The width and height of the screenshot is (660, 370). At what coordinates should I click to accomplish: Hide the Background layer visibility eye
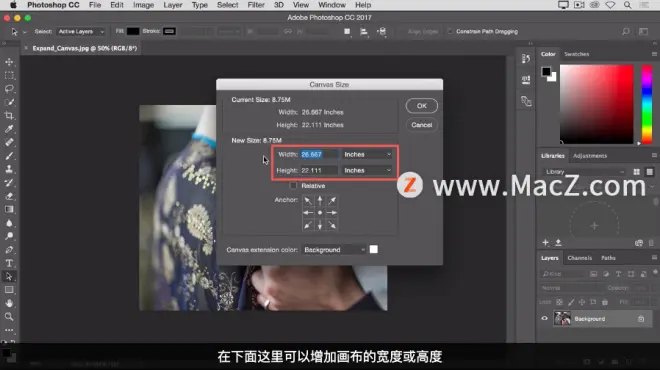coord(544,319)
